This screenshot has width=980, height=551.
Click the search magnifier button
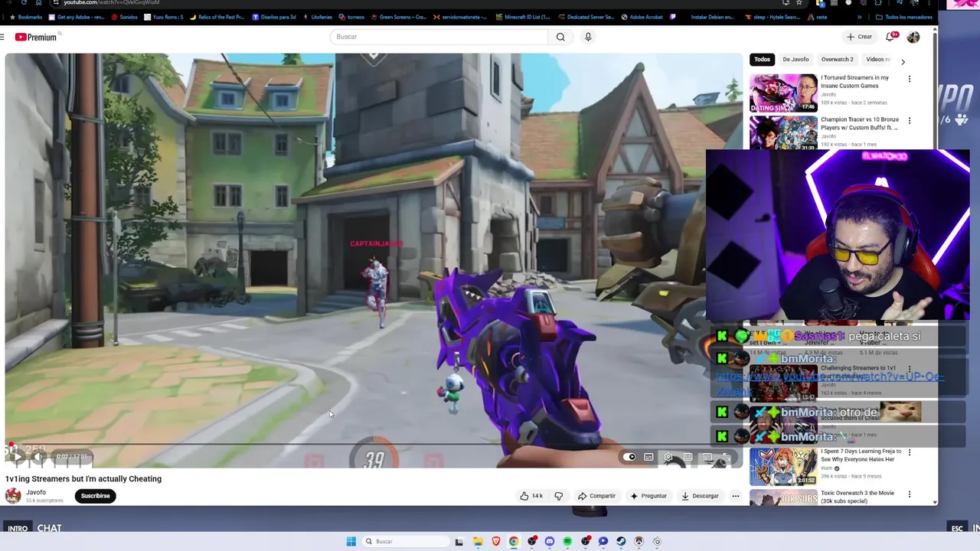point(560,37)
